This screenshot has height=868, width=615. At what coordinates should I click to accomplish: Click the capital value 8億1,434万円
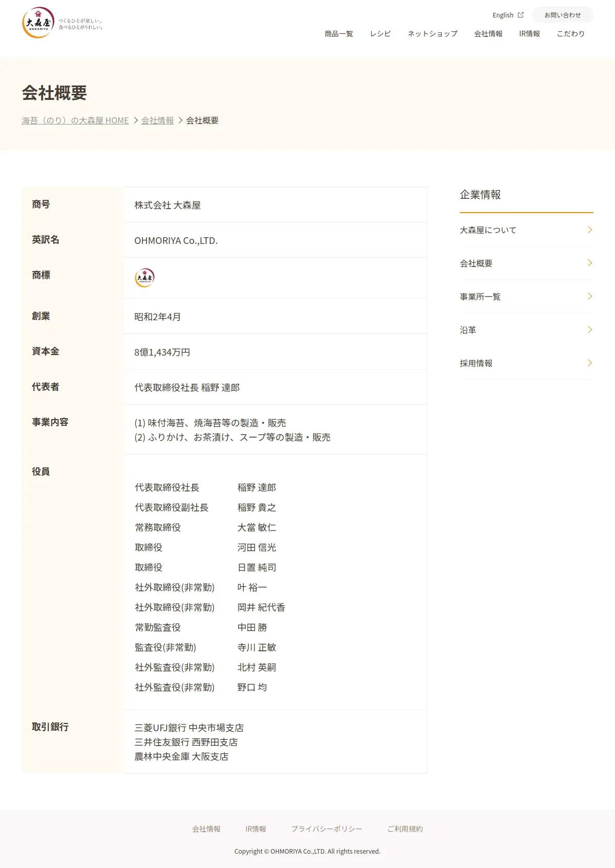tap(162, 352)
